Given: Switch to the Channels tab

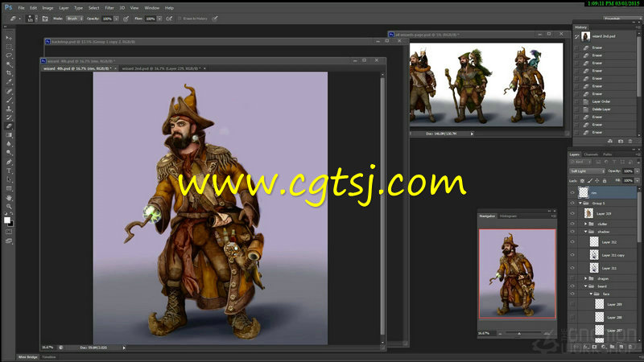Looking at the screenshot, I should (x=591, y=154).
